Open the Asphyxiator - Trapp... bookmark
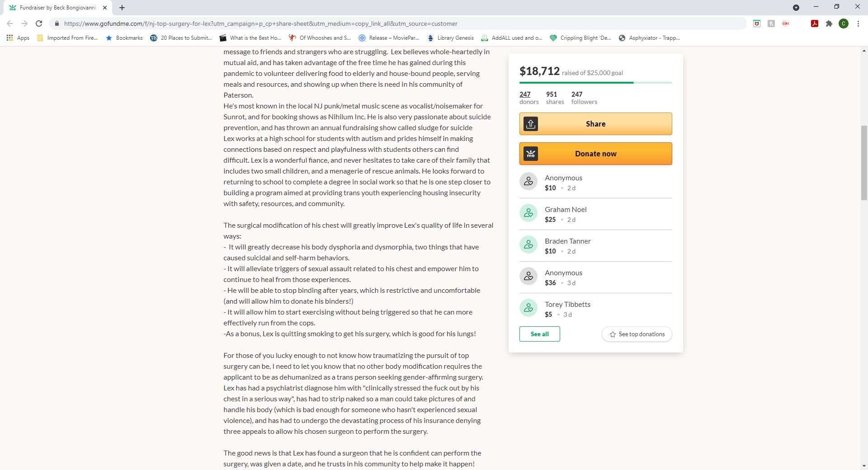This screenshot has height=470, width=868. pos(649,38)
